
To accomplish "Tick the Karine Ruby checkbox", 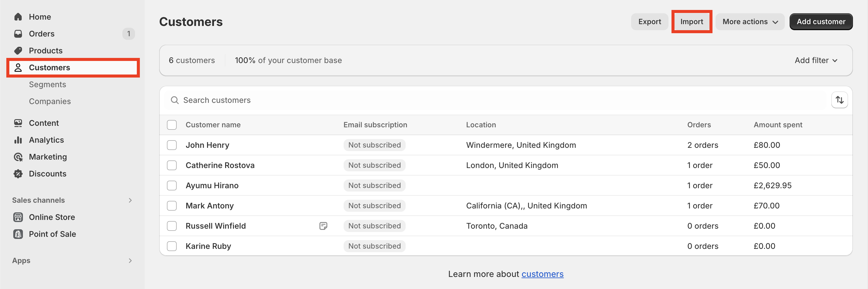I will coord(172,246).
